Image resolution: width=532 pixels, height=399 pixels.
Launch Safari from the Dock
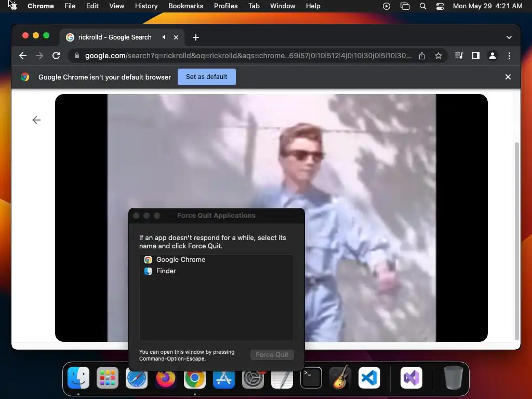coord(137,378)
